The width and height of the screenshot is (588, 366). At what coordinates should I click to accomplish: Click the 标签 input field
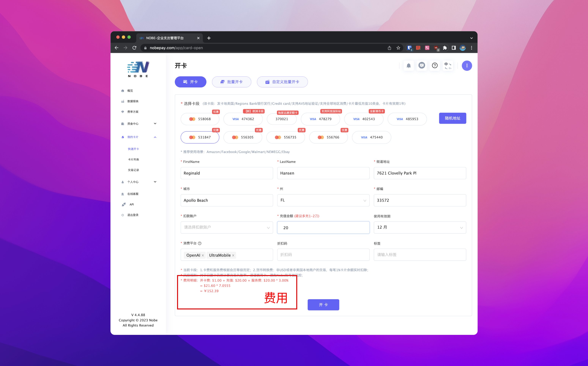(x=420, y=255)
